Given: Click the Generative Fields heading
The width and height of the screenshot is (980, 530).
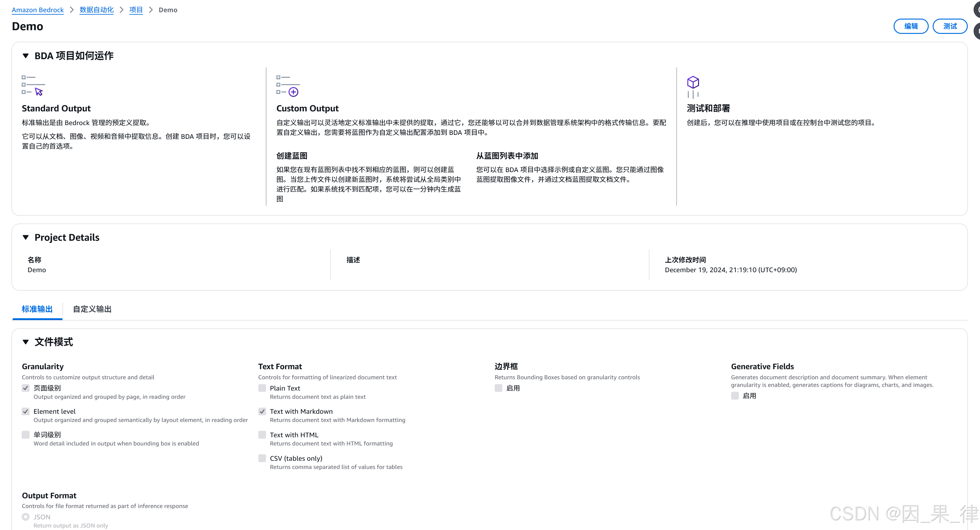Looking at the screenshot, I should tap(762, 366).
